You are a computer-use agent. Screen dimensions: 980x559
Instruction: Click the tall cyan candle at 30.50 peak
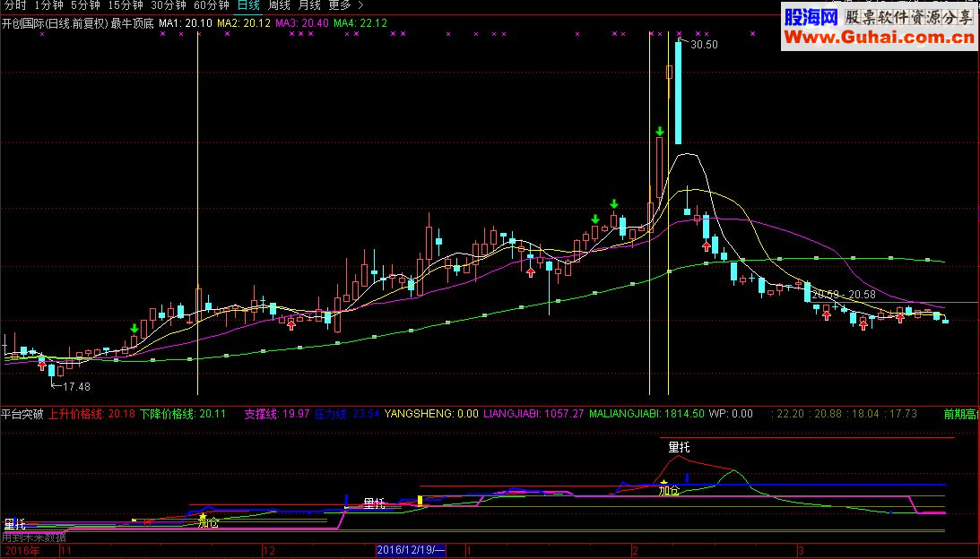(x=678, y=92)
